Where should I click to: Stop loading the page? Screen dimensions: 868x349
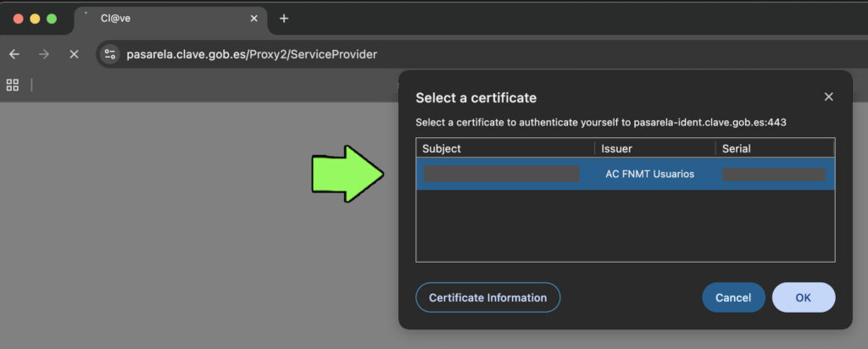74,54
